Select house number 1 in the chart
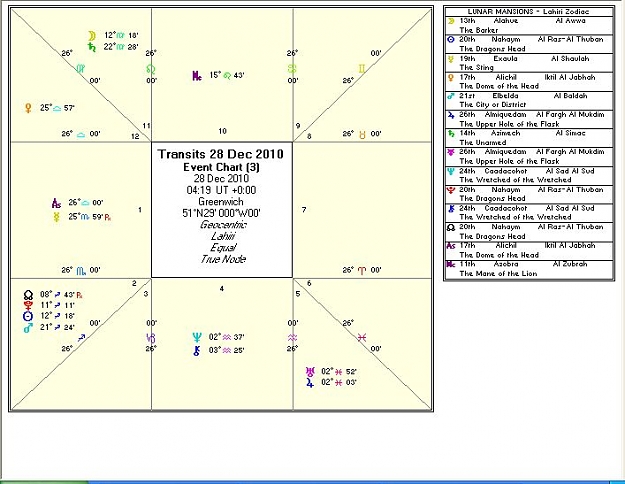This screenshot has width=625, height=484. click(x=140, y=210)
